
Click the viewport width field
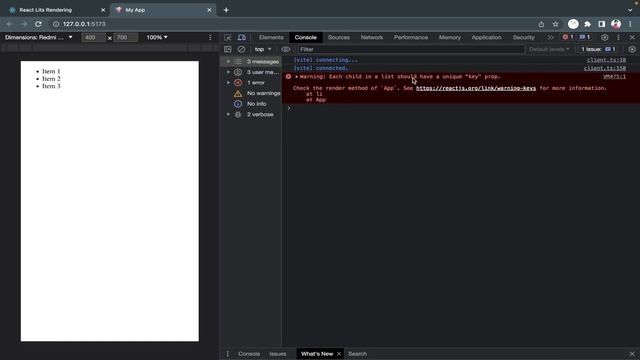(x=93, y=37)
